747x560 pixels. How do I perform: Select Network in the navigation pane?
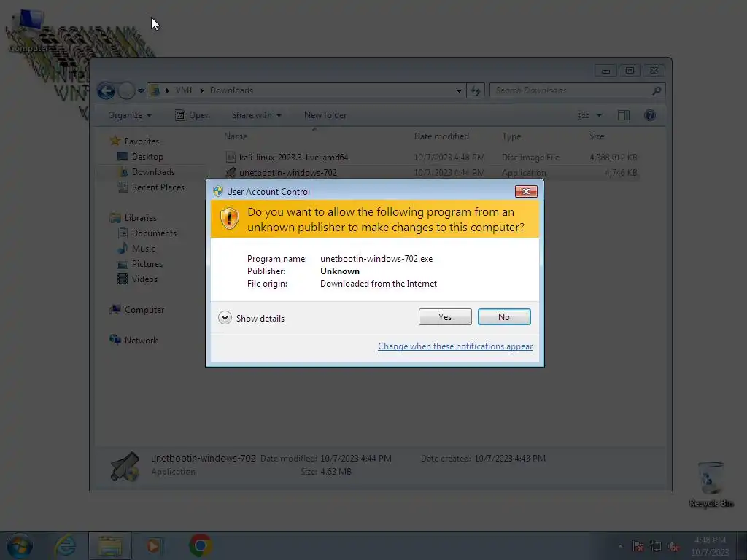141,340
